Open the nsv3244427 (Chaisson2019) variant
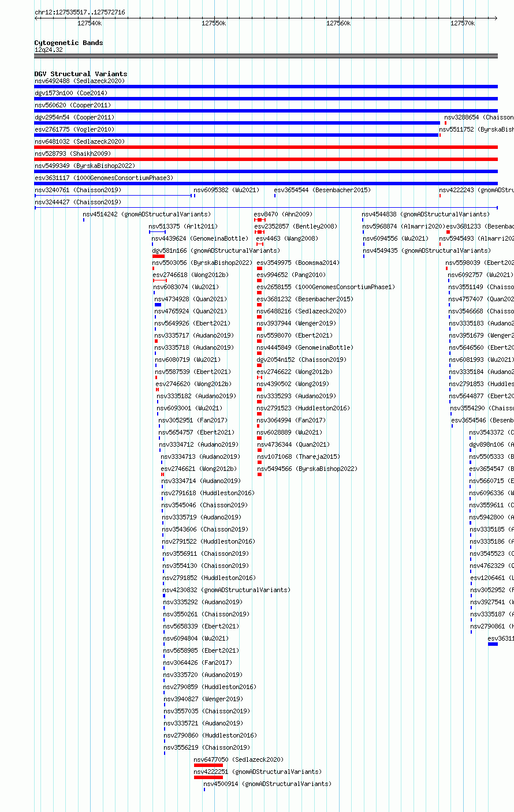Screen dimensions: 514x812 click(x=77, y=203)
